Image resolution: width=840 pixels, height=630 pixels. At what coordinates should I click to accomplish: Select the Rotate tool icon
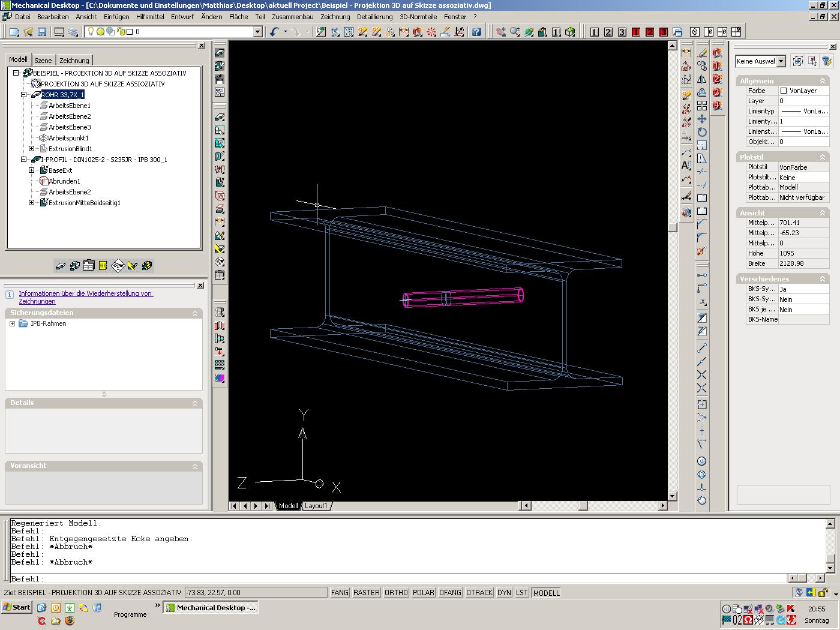pos(702,132)
